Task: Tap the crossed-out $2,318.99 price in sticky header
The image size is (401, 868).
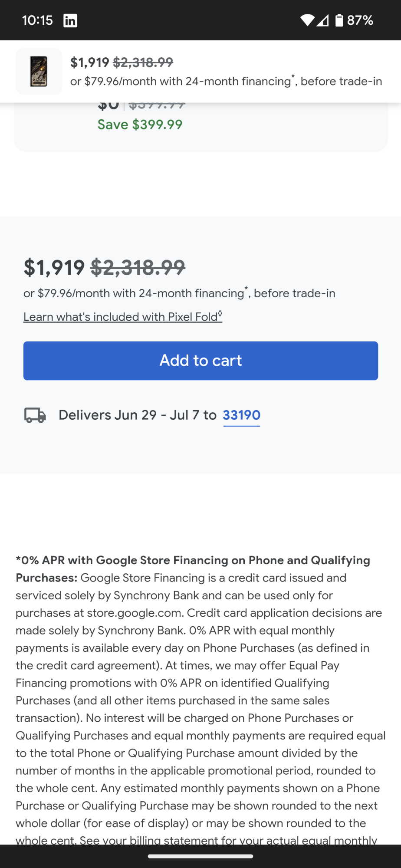Action: pos(143,62)
